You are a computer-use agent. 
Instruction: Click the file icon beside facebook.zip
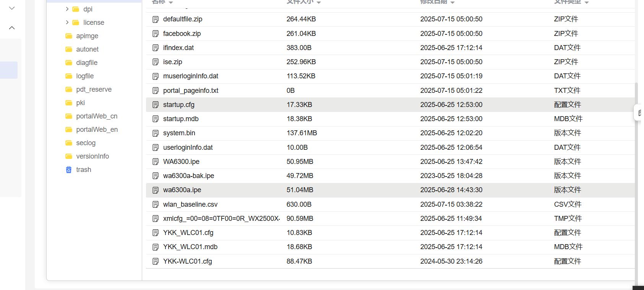156,34
